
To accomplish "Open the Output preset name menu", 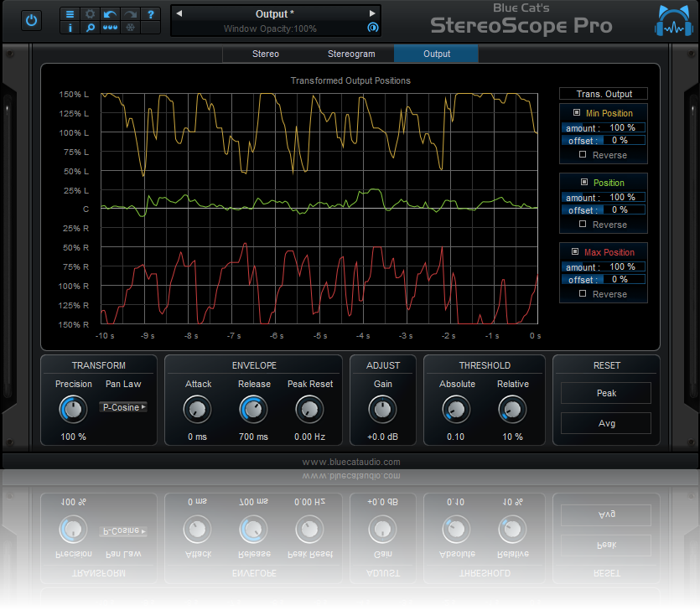I will 275,14.
